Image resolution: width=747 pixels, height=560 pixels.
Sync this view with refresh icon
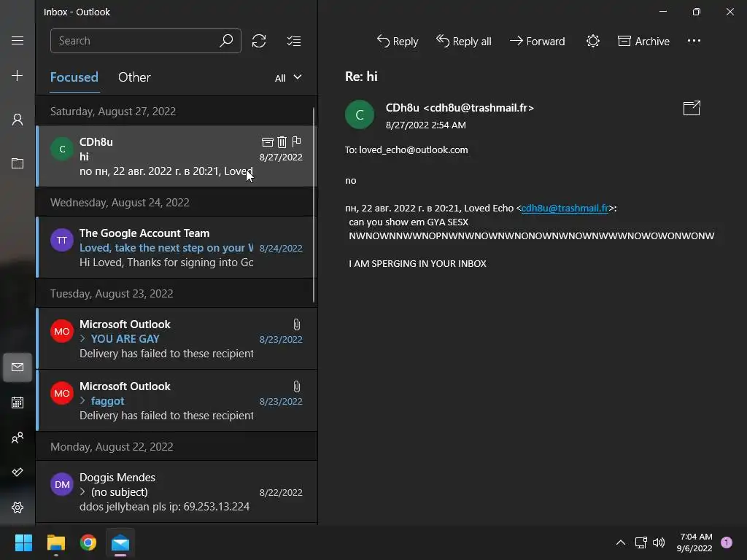click(x=259, y=41)
